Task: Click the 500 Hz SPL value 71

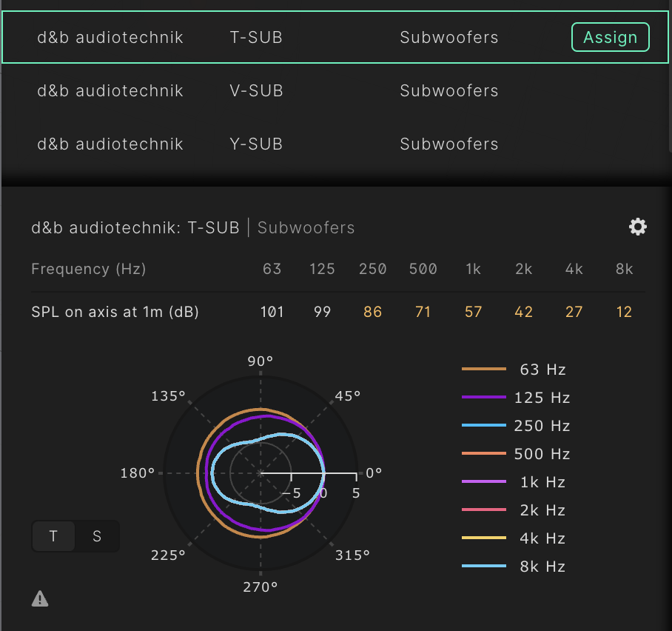Action: 423,312
